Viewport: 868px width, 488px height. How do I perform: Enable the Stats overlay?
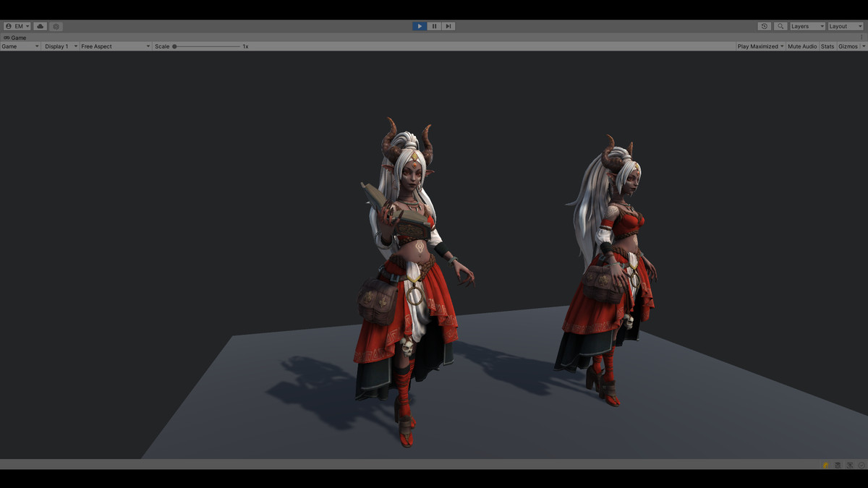click(x=827, y=46)
